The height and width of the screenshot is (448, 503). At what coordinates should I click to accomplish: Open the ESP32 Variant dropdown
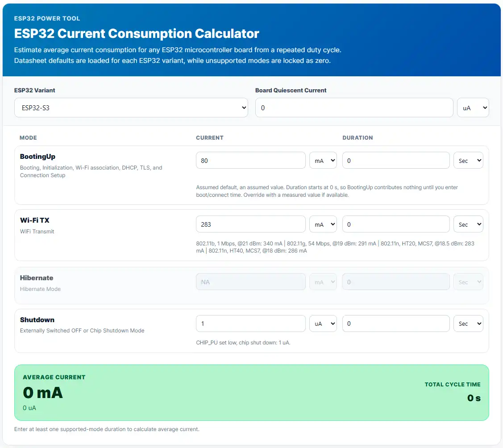131,108
